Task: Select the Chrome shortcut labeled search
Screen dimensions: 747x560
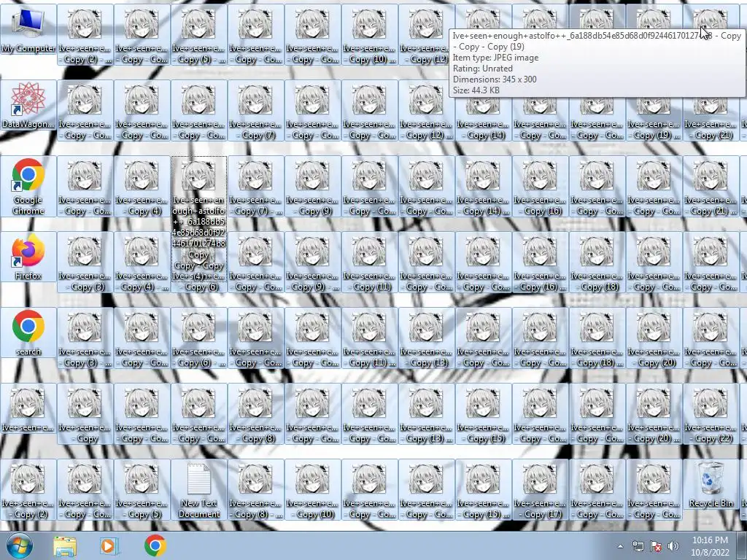Action: pos(28,332)
